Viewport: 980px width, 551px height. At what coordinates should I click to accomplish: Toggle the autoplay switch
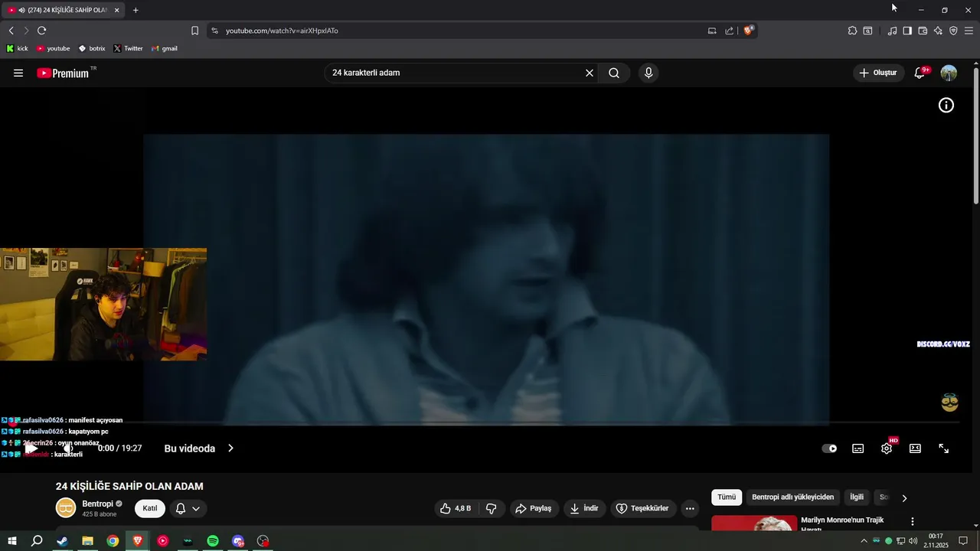click(829, 448)
